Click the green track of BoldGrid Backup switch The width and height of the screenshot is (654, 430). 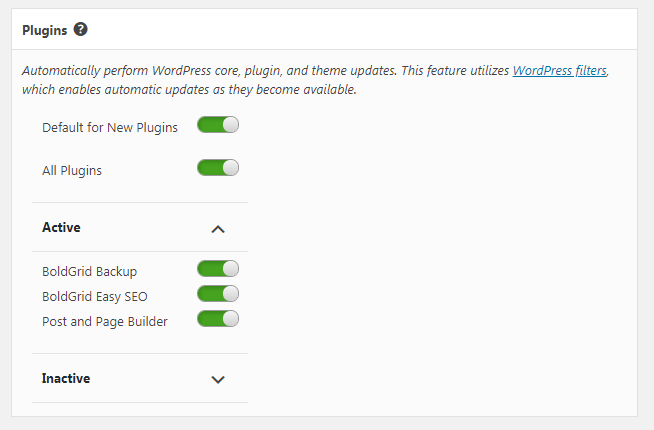click(x=210, y=269)
